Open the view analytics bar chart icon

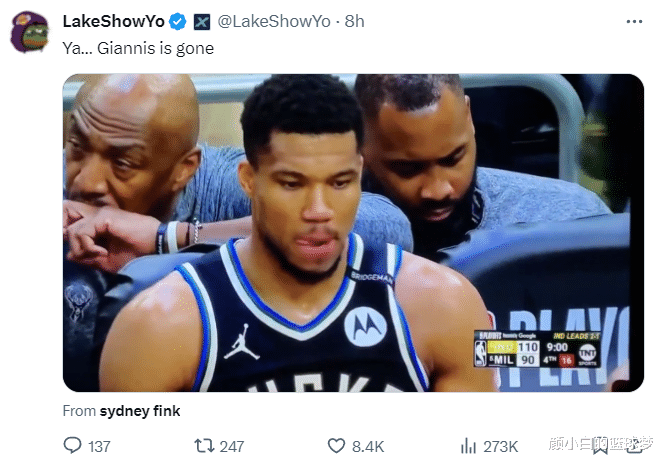click(468, 446)
